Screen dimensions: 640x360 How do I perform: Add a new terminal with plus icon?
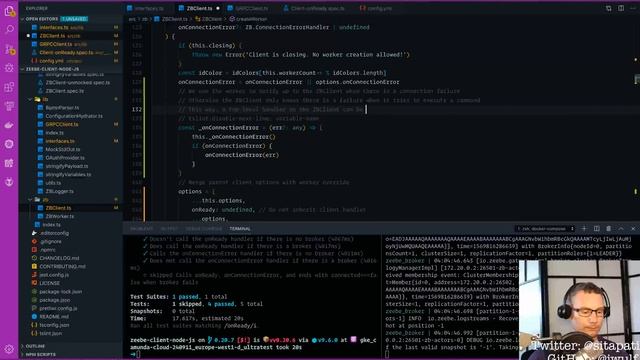pos(584,229)
